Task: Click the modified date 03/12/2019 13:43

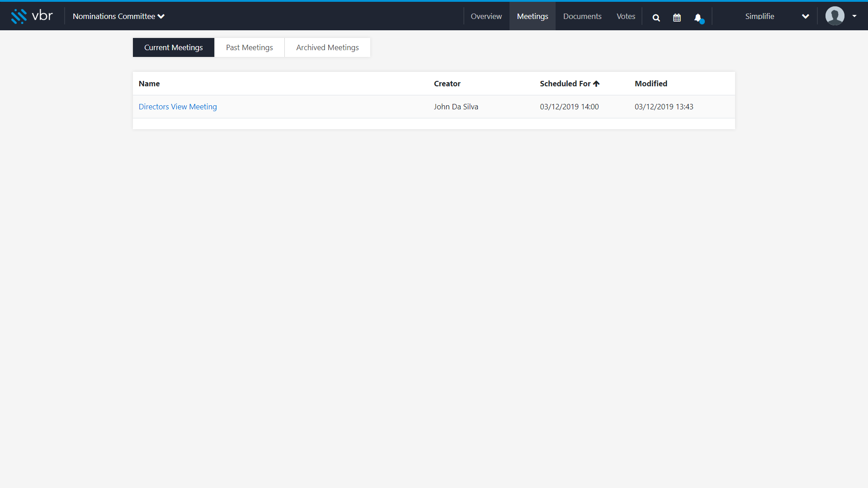Action: point(664,107)
